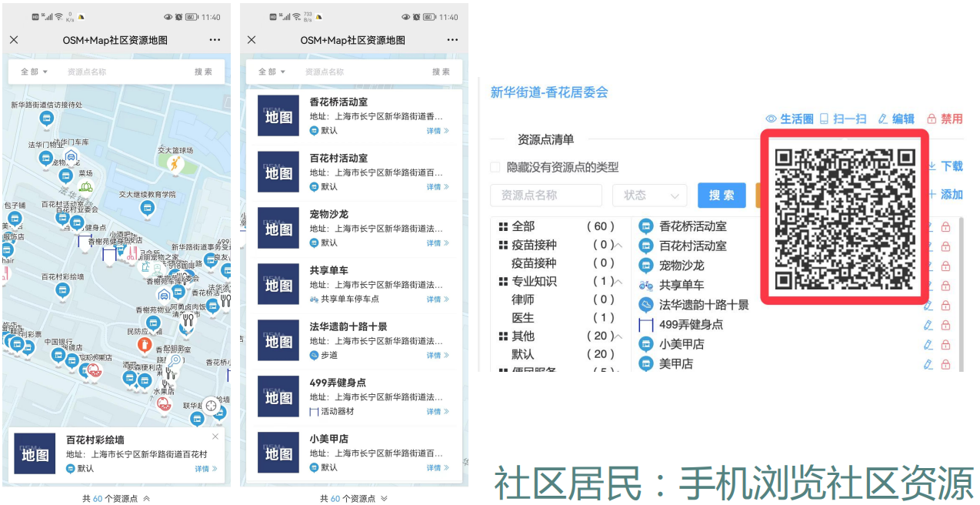This screenshot has width=980, height=505.
Task: Expand the resource list at map phone bottom
Action: coord(146,499)
